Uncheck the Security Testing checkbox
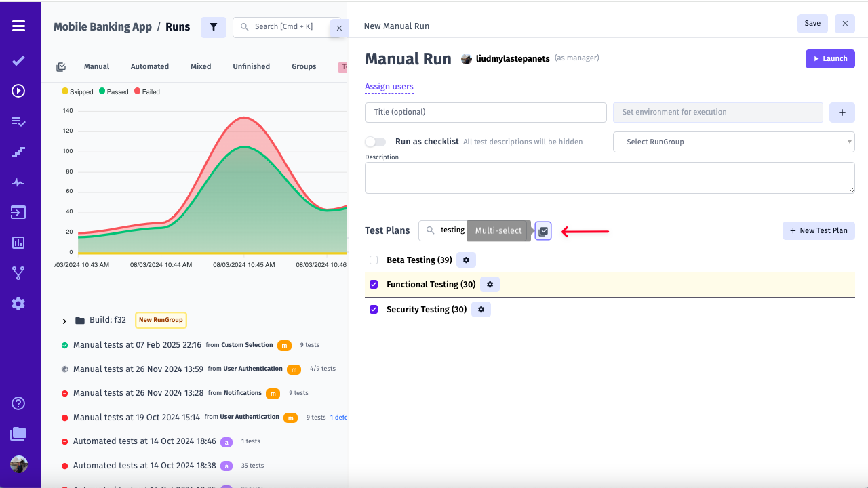868x488 pixels. pos(373,309)
